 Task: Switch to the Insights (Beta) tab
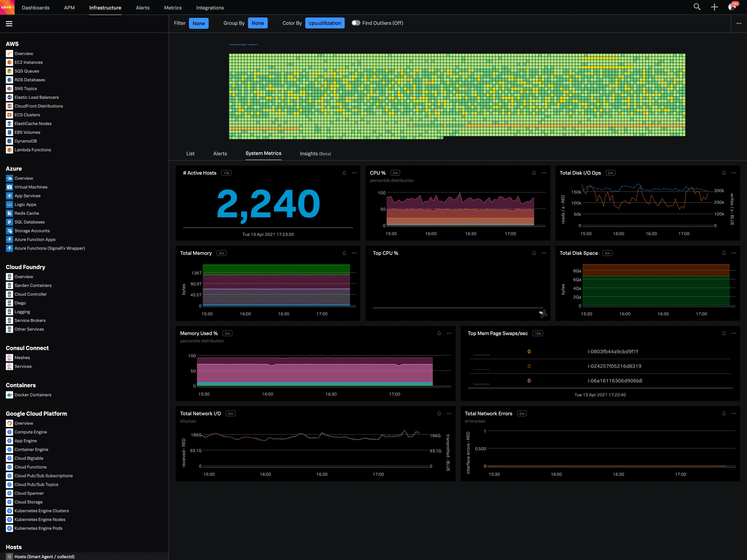tap(316, 154)
